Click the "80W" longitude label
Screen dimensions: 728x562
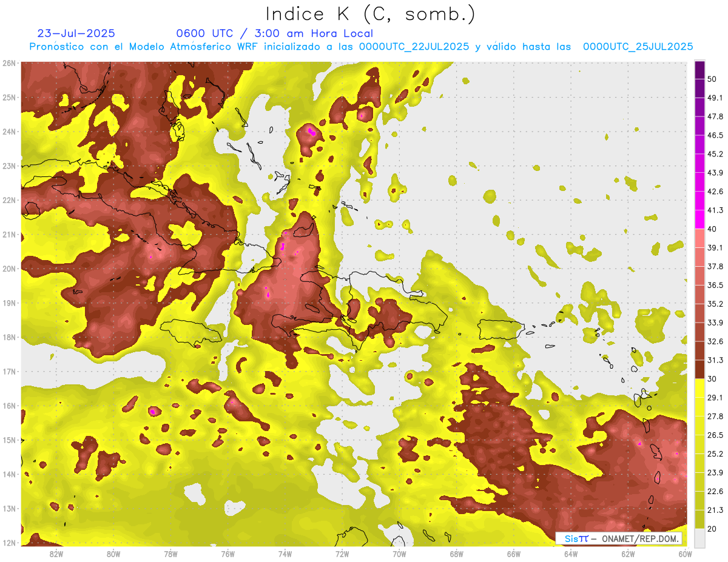click(113, 554)
